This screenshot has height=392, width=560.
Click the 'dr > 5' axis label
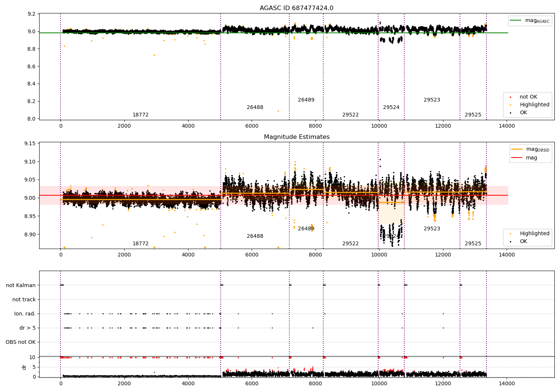click(28, 328)
